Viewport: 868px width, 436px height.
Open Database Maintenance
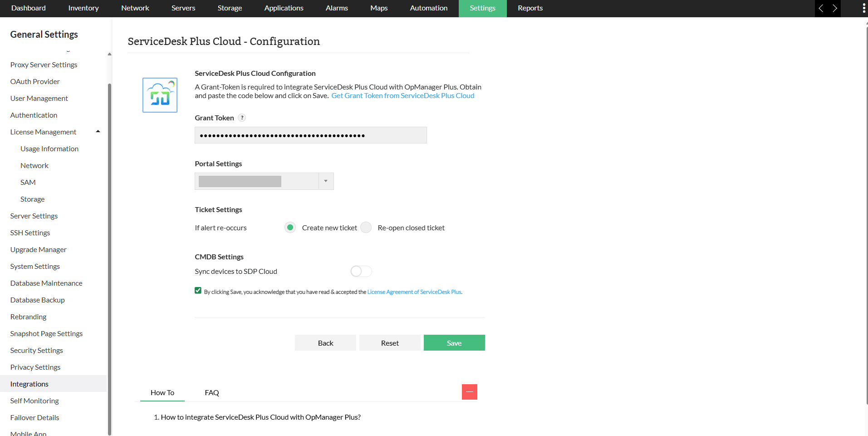[x=46, y=283]
